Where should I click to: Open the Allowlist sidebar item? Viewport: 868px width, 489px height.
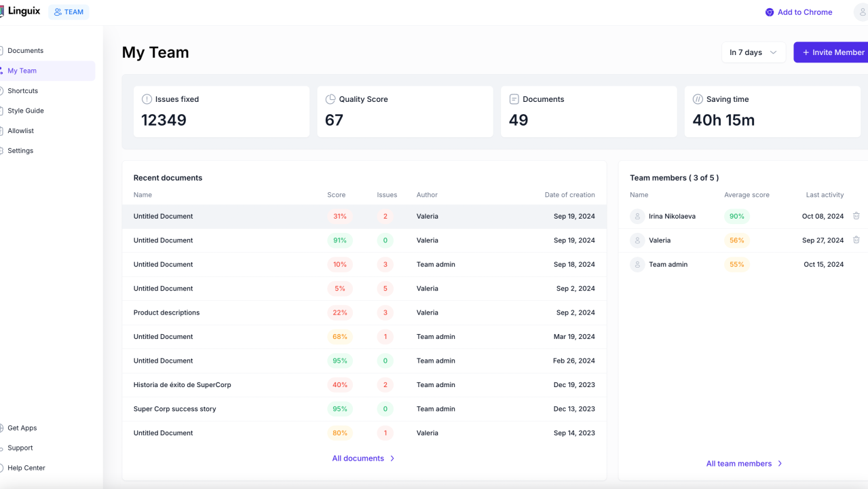(x=21, y=131)
